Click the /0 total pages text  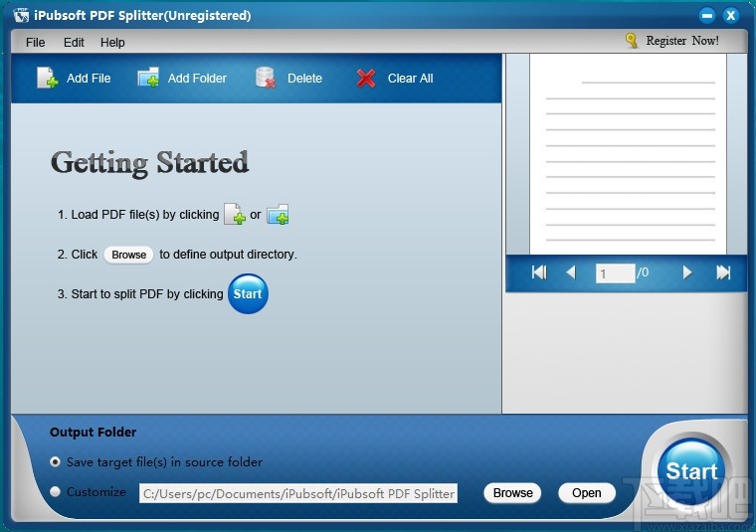[644, 272]
